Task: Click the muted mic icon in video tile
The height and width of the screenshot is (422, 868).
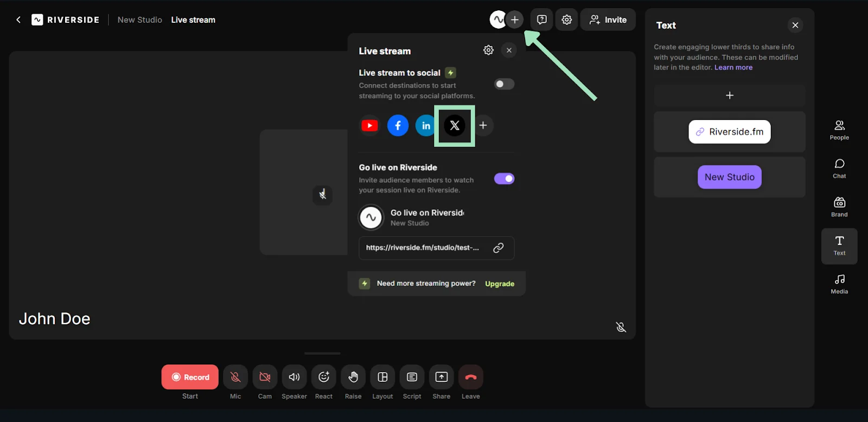Action: click(x=322, y=194)
